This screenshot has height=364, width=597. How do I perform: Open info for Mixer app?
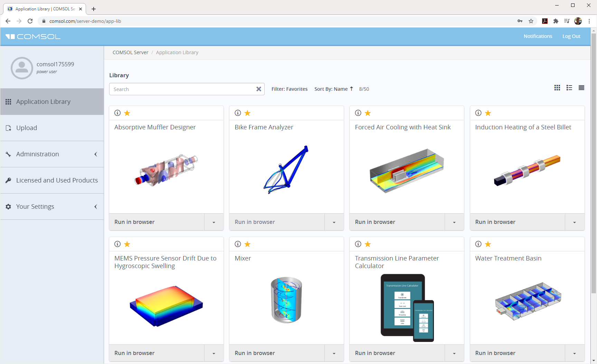pyautogui.click(x=238, y=244)
